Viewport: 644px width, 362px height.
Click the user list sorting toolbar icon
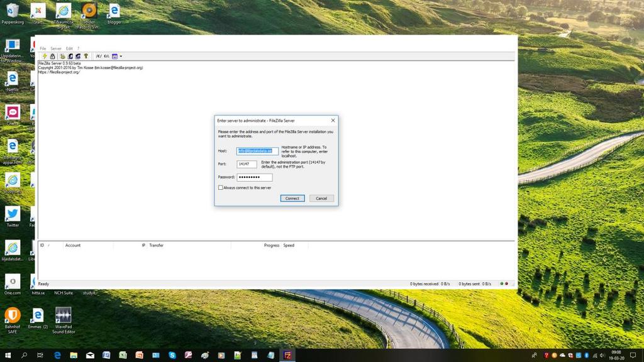click(114, 56)
